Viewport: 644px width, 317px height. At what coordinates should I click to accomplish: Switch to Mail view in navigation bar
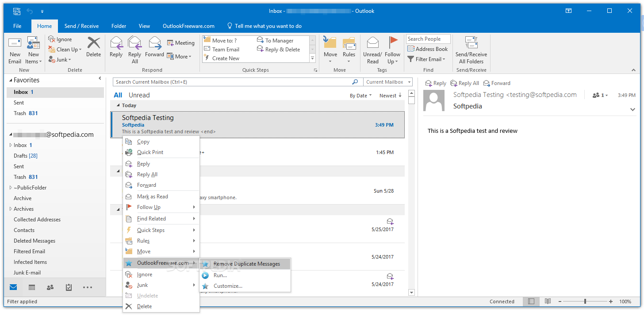13,287
